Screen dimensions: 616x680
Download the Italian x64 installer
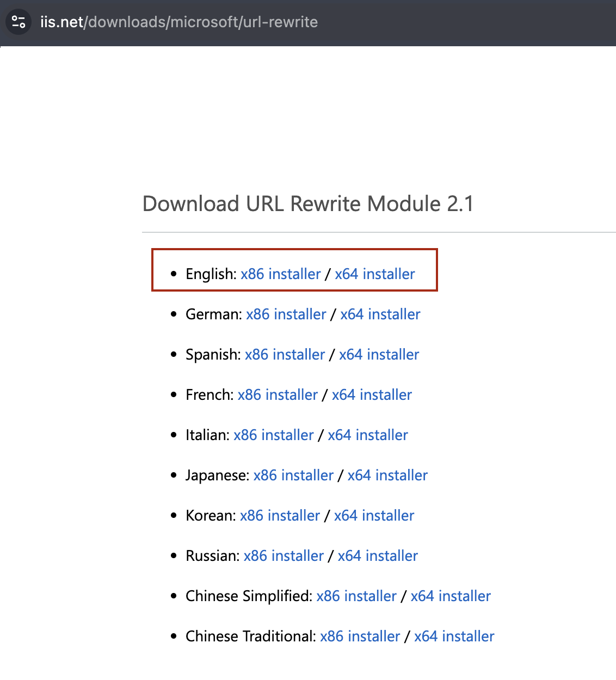click(x=368, y=435)
